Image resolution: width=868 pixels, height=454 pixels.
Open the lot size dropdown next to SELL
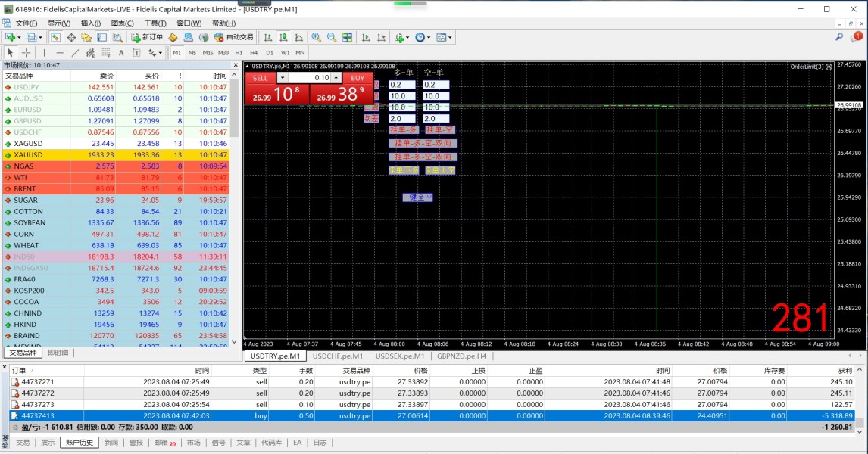pos(283,78)
